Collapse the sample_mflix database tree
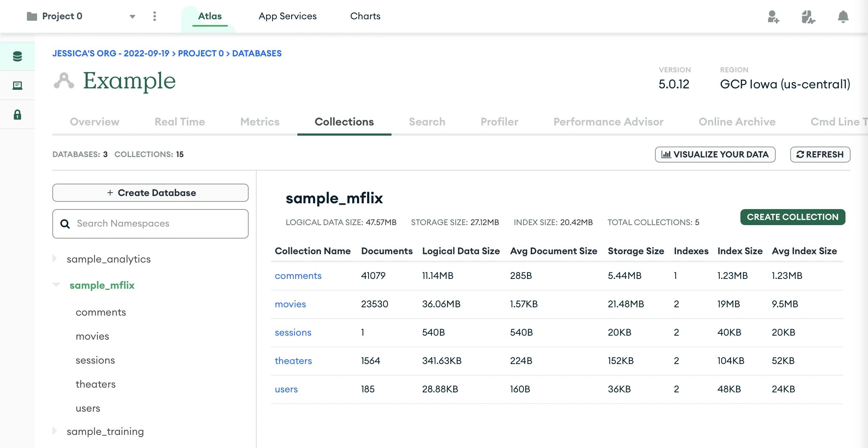Screen dimensions: 868x448 coord(56,285)
